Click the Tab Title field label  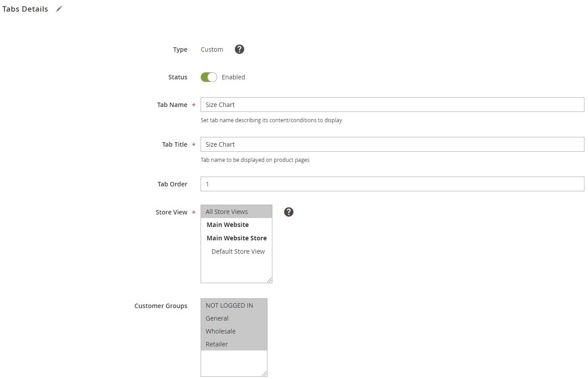point(175,144)
